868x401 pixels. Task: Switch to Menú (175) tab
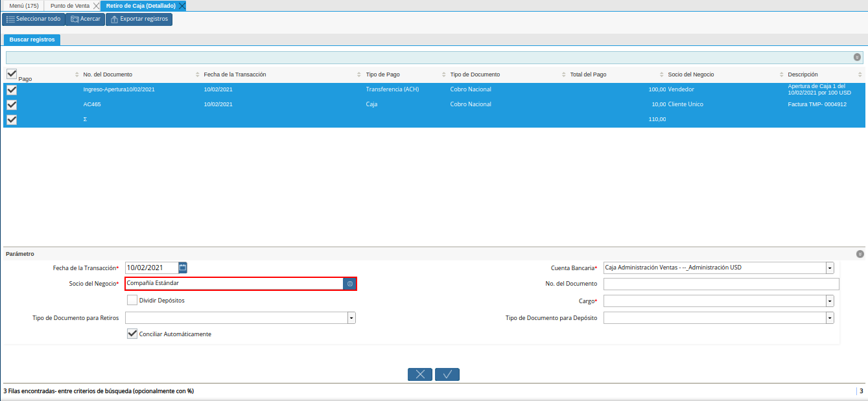(x=24, y=6)
